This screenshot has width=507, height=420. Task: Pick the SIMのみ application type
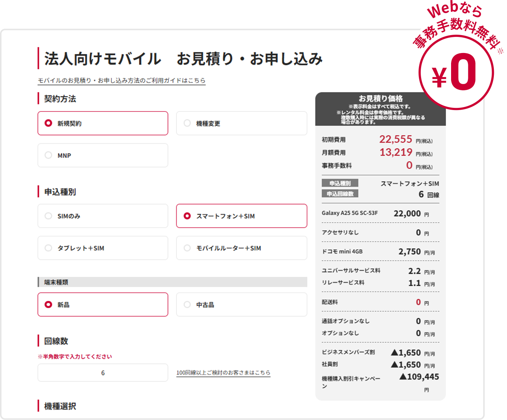click(103, 216)
